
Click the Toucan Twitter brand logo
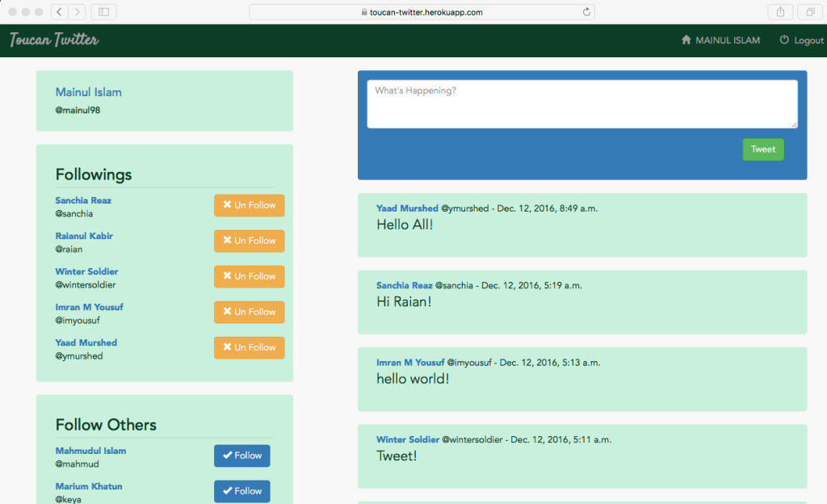54,40
